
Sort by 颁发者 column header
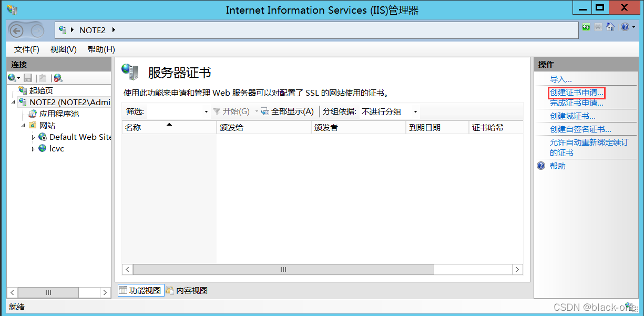(359, 127)
